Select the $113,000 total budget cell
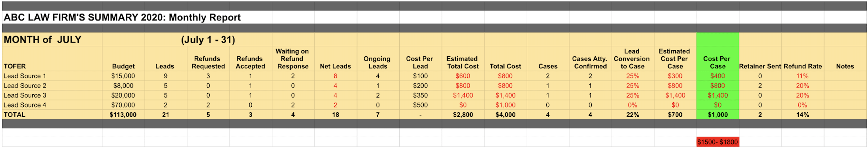 point(123,115)
